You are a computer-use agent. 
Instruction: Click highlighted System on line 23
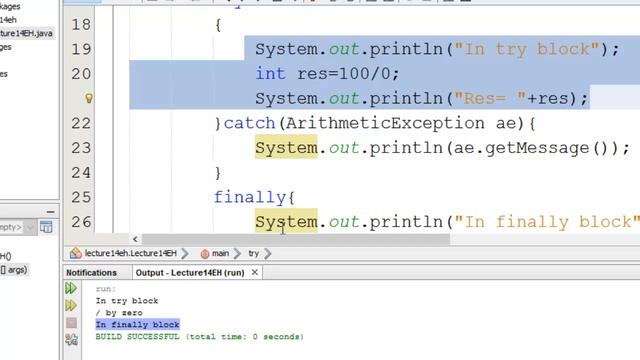[286, 147]
